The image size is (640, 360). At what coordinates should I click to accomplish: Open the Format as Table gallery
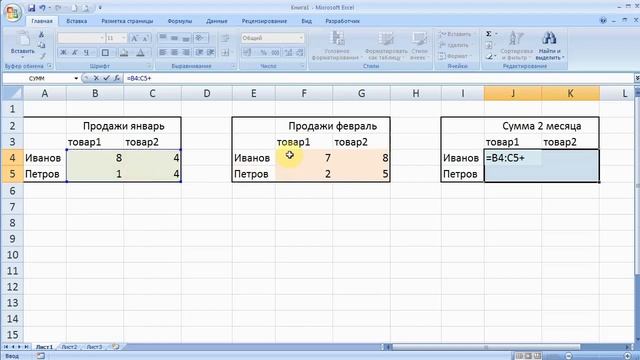pos(386,46)
